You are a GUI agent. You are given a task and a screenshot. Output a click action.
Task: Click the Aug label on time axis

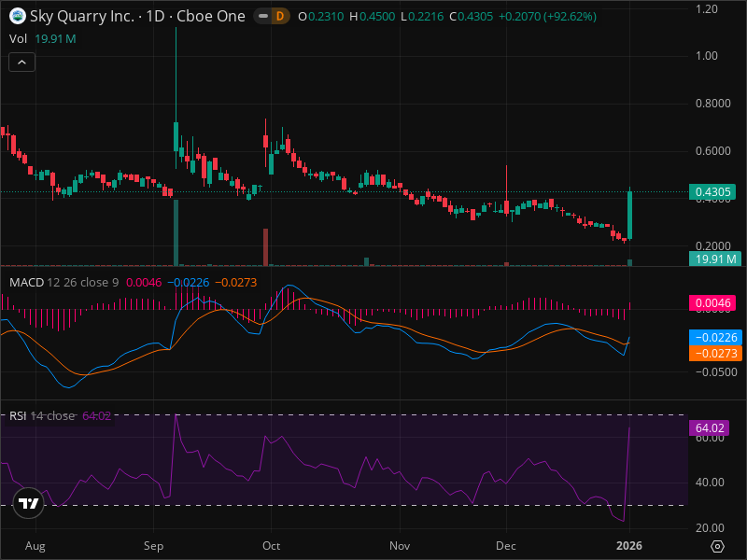pyautogui.click(x=35, y=546)
